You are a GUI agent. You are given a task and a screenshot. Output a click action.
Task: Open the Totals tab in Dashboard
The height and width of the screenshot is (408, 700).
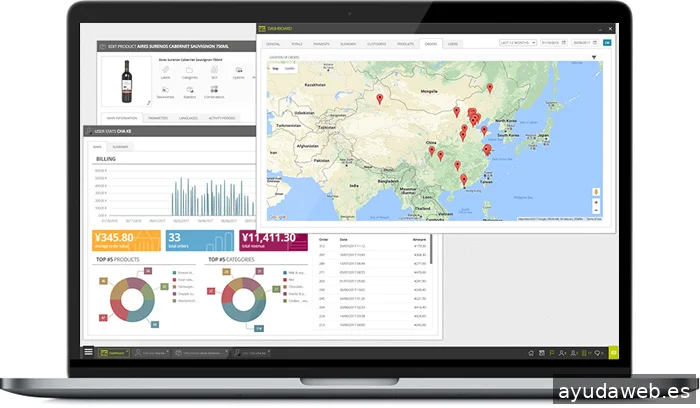pos(297,44)
